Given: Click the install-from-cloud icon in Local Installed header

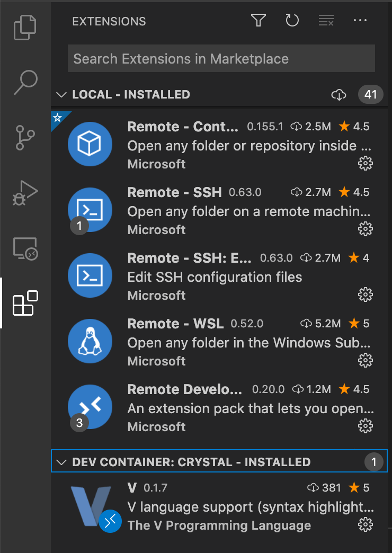Looking at the screenshot, I should point(340,94).
